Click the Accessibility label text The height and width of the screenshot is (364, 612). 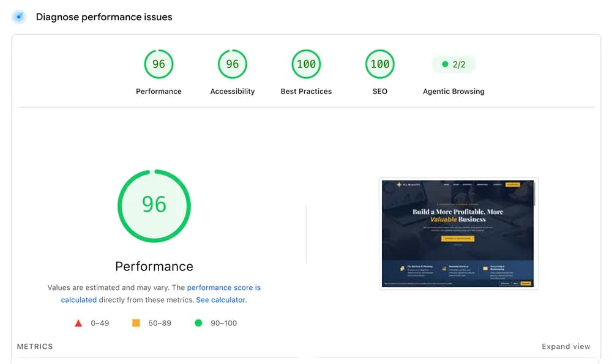232,91
